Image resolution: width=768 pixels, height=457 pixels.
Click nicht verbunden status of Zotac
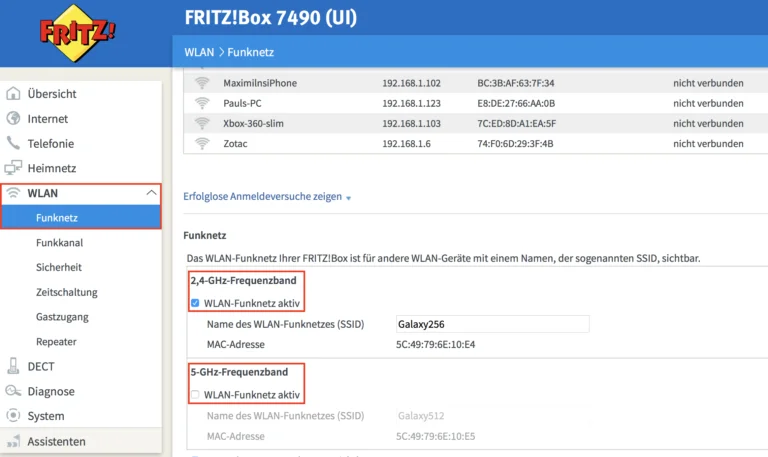708,144
